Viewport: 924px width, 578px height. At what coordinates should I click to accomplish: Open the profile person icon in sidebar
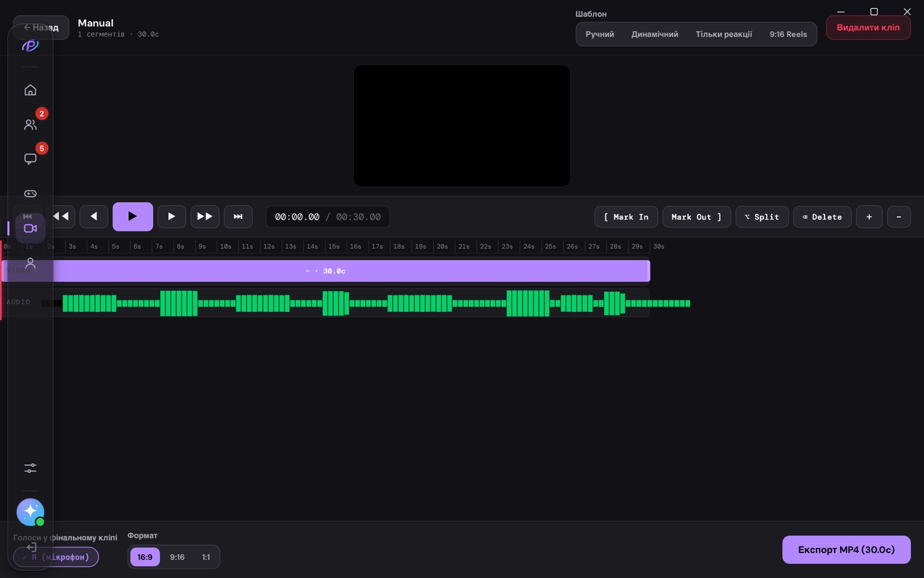(x=30, y=263)
